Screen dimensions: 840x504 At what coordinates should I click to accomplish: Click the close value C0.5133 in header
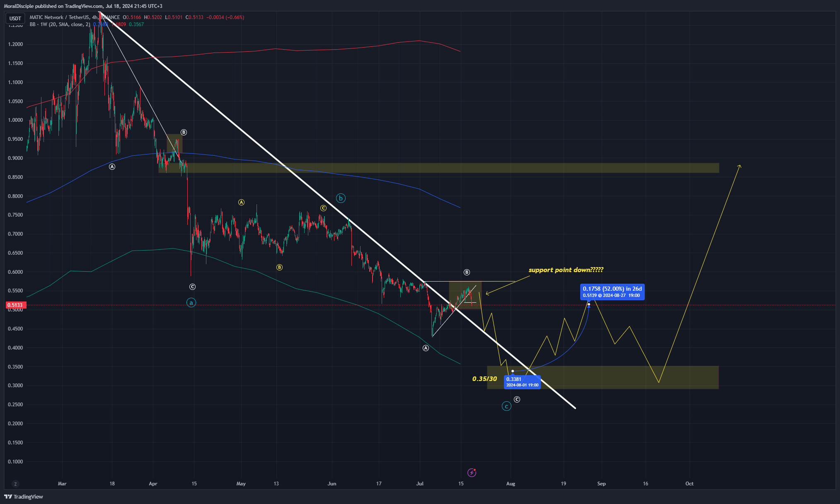[194, 17]
